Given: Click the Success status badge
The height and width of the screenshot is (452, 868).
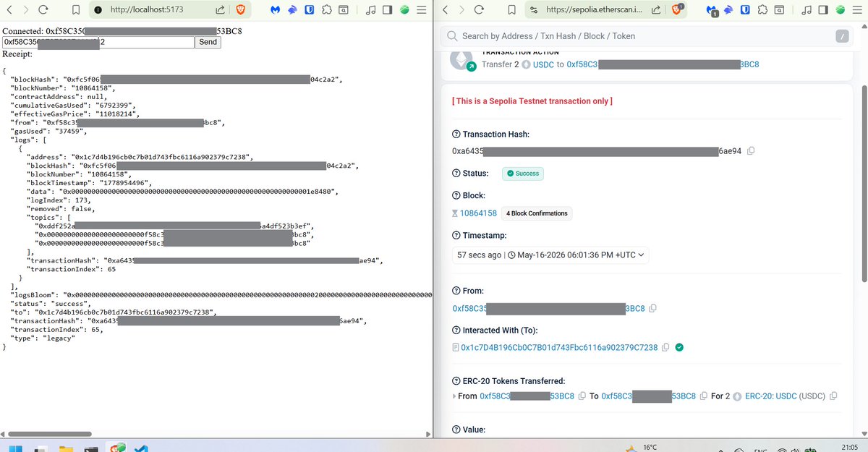Looking at the screenshot, I should 523,174.
